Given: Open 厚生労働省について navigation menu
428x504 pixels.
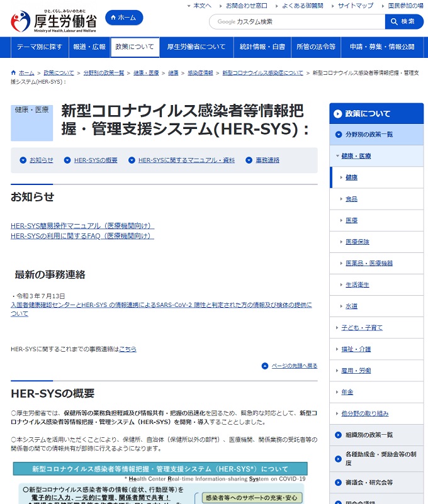Looking at the screenshot, I should tap(196, 47).
